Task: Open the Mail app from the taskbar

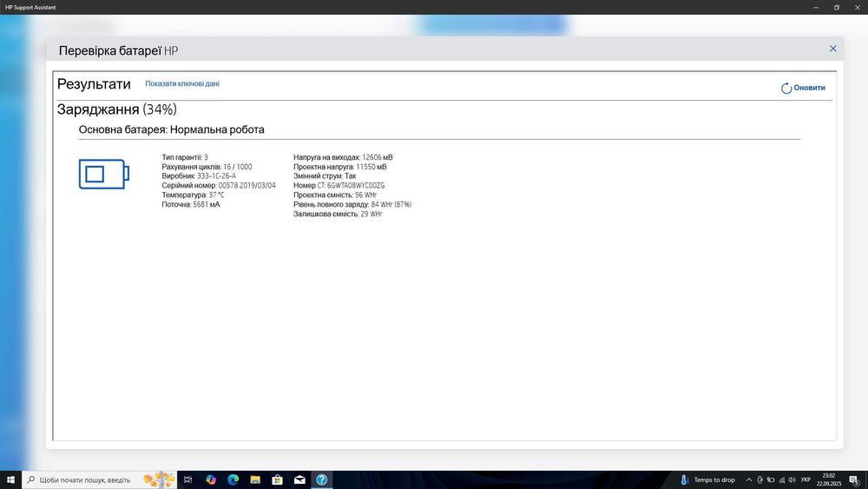Action: point(299,479)
